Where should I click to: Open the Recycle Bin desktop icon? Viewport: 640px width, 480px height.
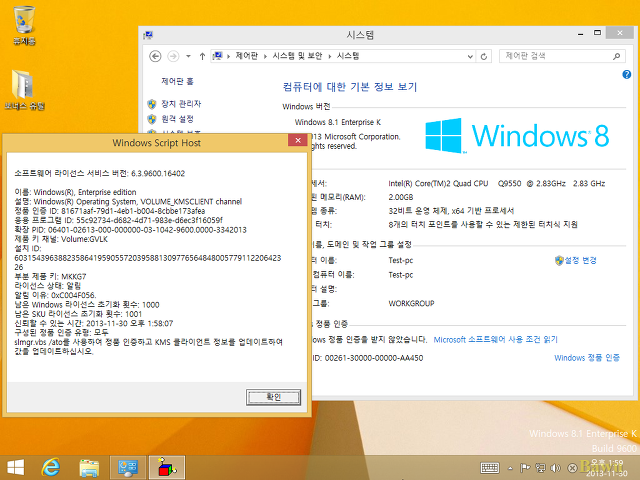[x=24, y=24]
